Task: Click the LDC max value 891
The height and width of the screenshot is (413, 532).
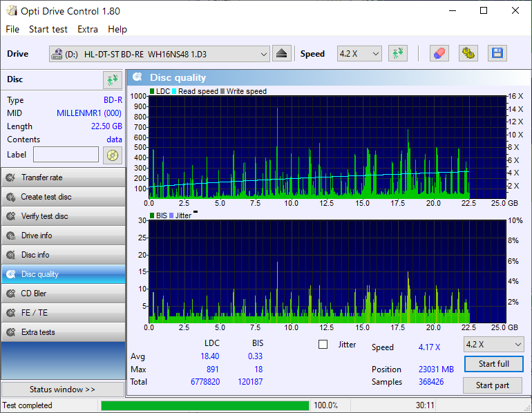Action: pos(212,369)
